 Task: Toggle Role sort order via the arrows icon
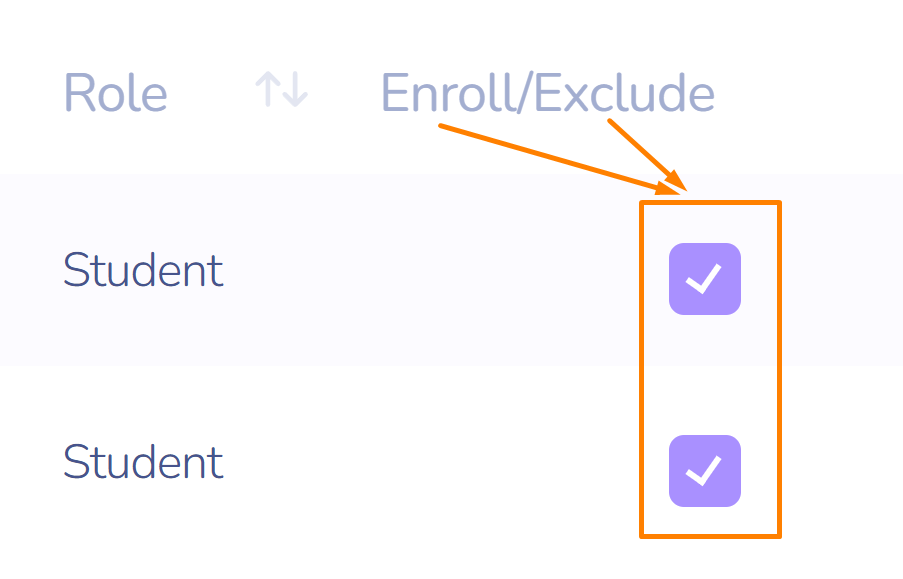pos(281,90)
